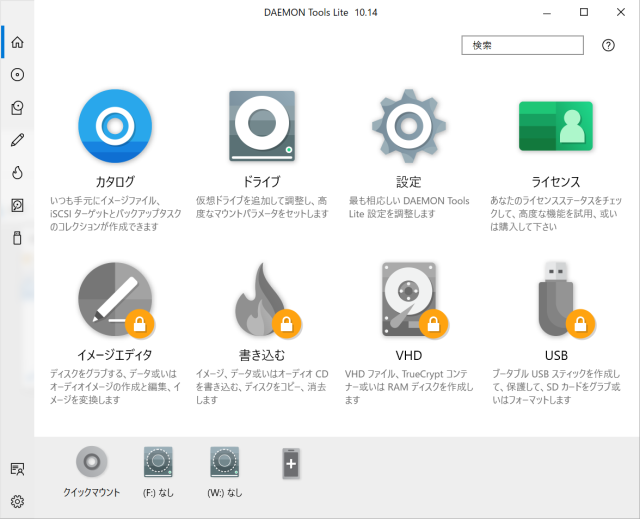Click the (W:) なし label text
The width and height of the screenshot is (640, 519).
click(224, 493)
